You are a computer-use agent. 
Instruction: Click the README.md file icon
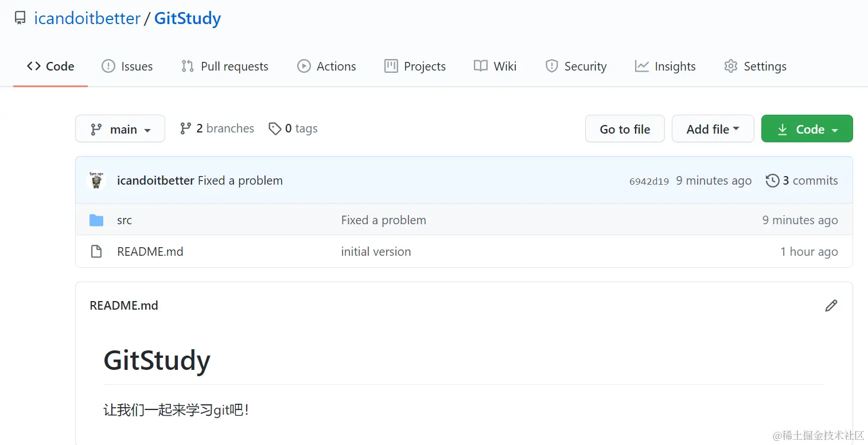point(96,252)
